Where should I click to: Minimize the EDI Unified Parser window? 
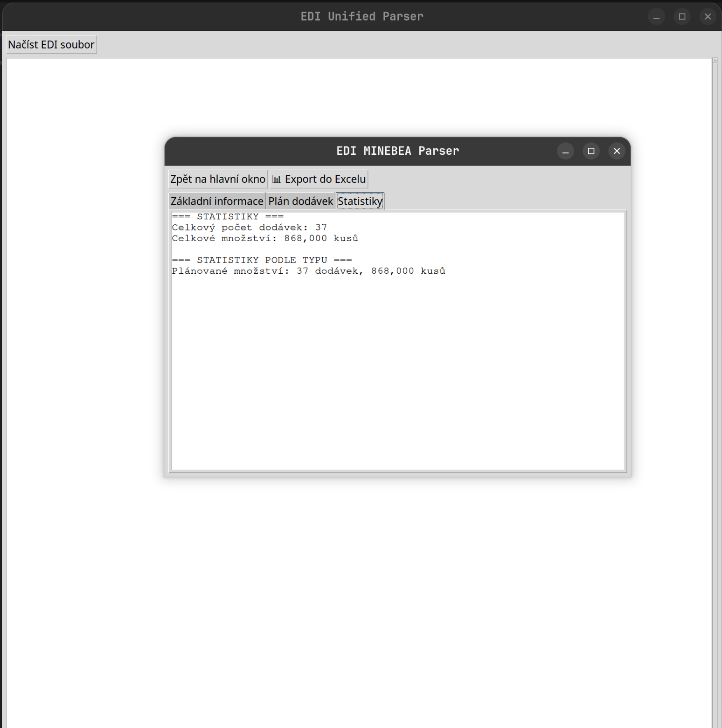[656, 17]
